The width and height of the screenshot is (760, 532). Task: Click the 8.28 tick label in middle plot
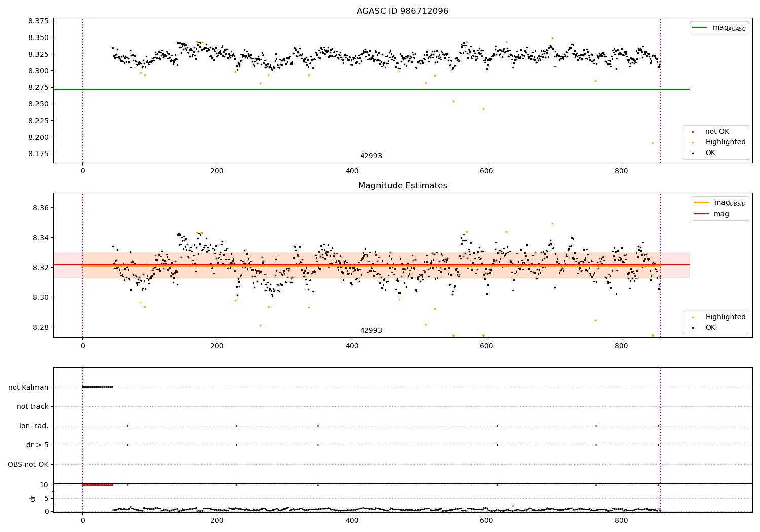pos(40,327)
